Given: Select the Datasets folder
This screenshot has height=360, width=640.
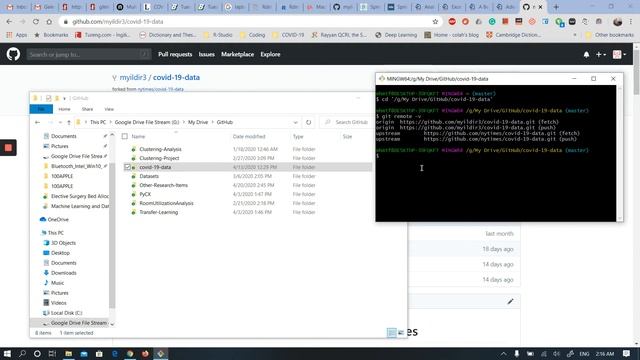Looking at the screenshot, I should click(x=149, y=176).
